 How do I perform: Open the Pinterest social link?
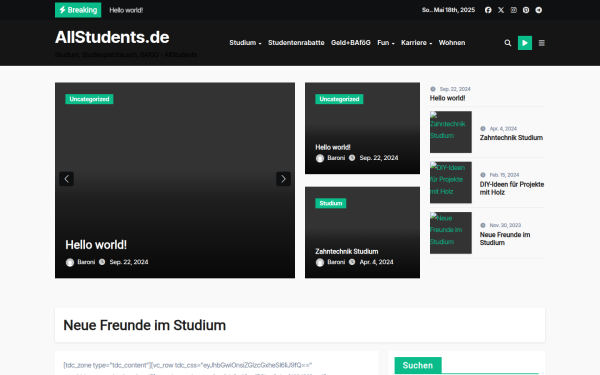(526, 10)
